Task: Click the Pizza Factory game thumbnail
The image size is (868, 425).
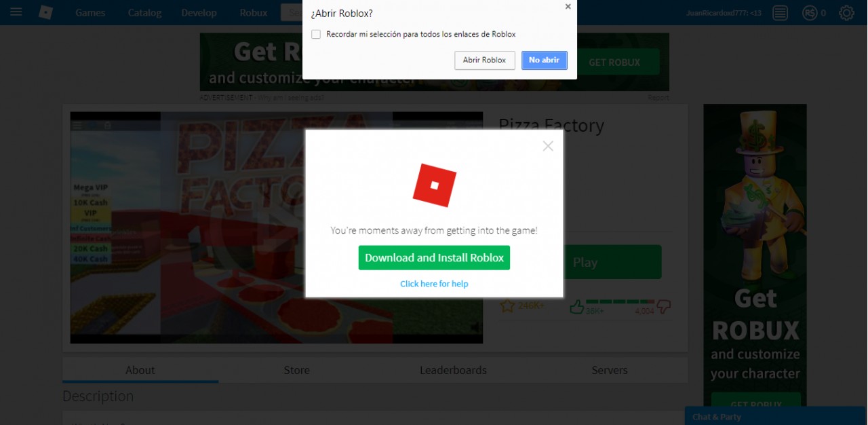Action: (x=277, y=227)
